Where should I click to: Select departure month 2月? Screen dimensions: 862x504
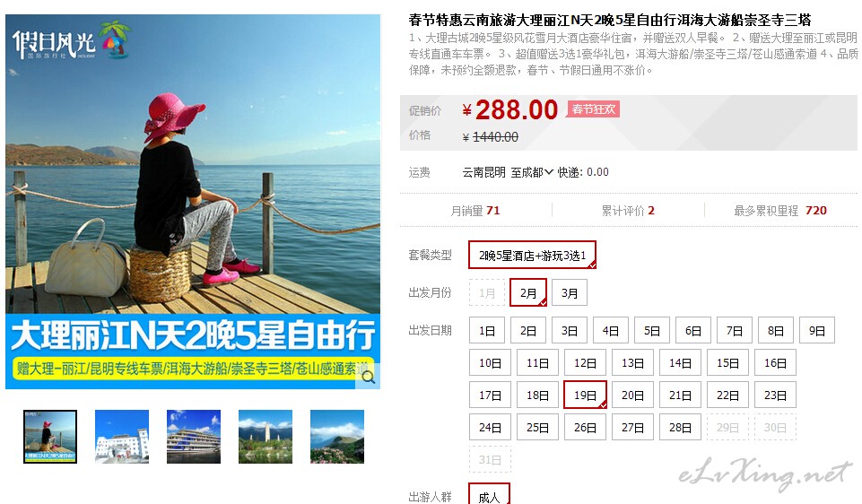coord(528,293)
